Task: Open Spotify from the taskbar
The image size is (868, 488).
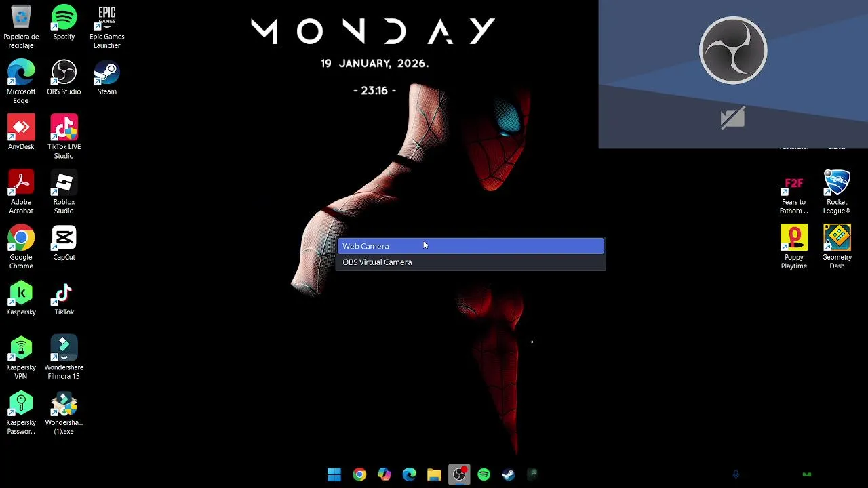Action: pos(484,474)
